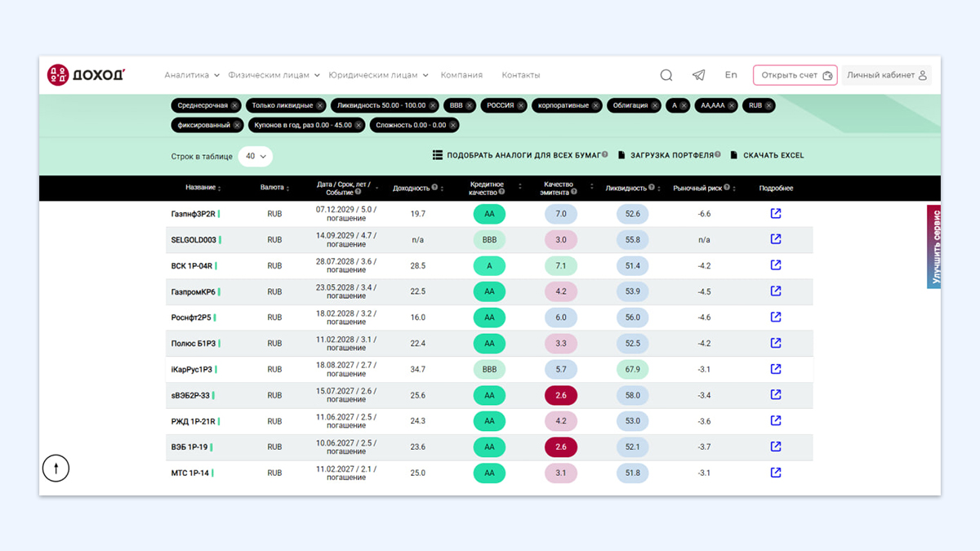The width and height of the screenshot is (980, 551).
Task: Expand the Физическим лицам menu
Action: click(x=274, y=75)
